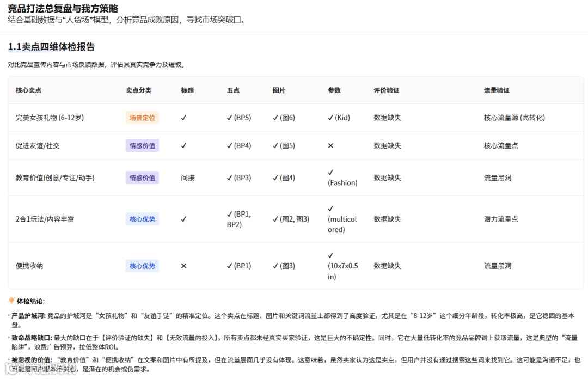Click the title check mark in 促进友谊/社交 row
This screenshot has height=379, width=588.
[x=183, y=145]
